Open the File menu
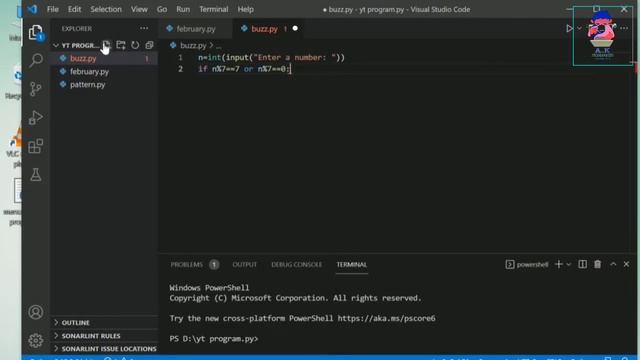The height and width of the screenshot is (360, 640). coord(53,9)
